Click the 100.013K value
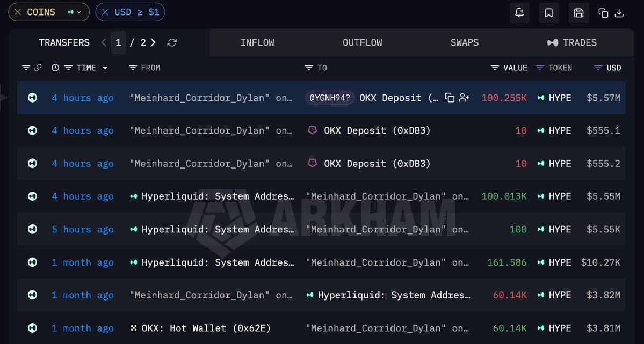Image resolution: width=644 pixels, height=344 pixels. point(504,196)
